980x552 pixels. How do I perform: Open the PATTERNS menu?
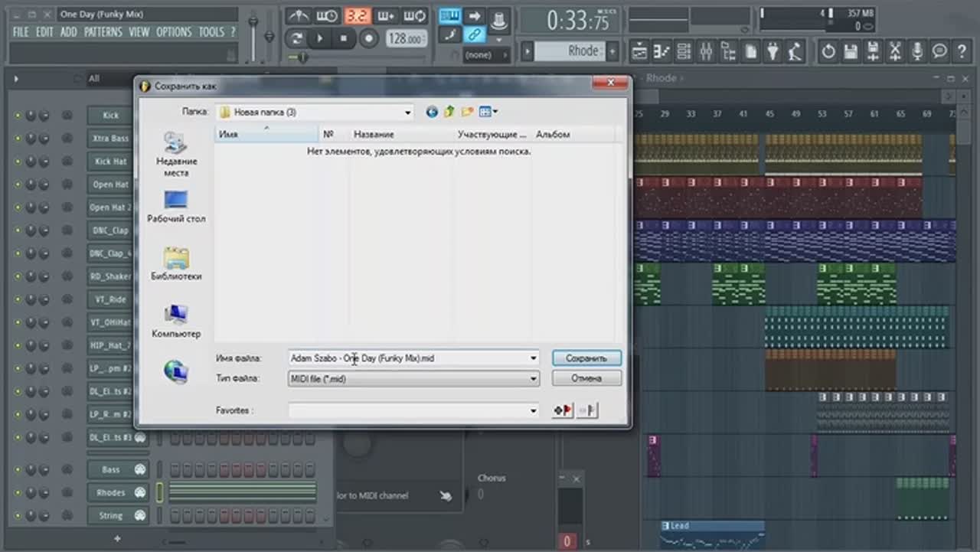pos(103,32)
